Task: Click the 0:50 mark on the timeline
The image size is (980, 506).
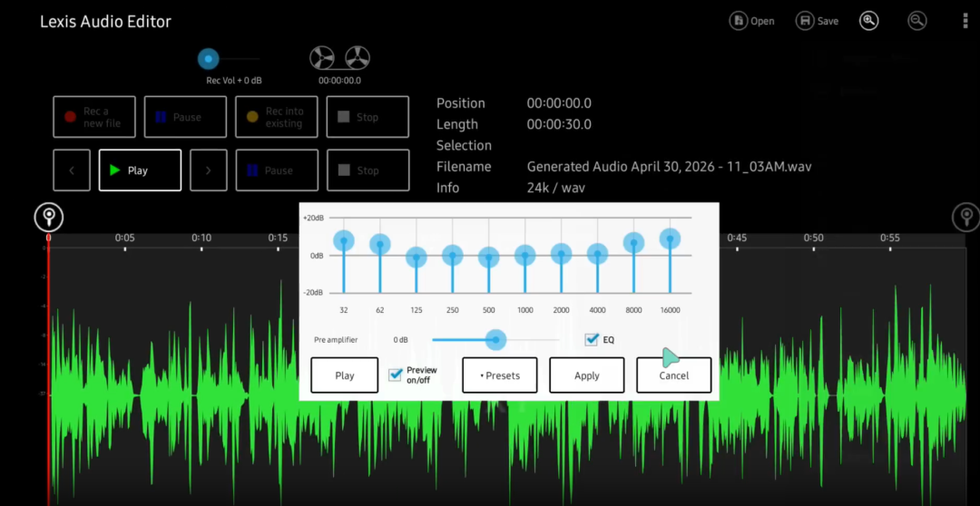Action: (814, 238)
